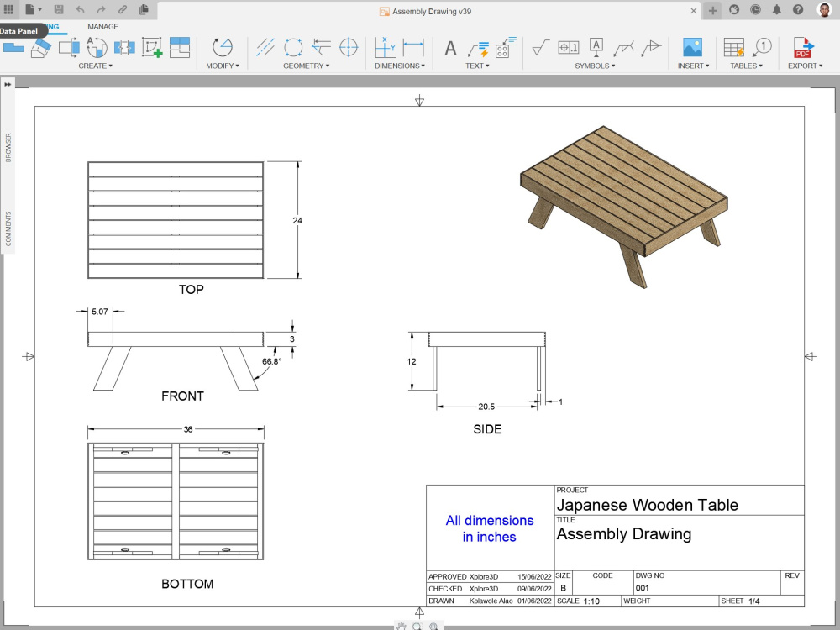Select the Hole and Thread Note tool
This screenshot has width=840, height=630.
(505, 48)
